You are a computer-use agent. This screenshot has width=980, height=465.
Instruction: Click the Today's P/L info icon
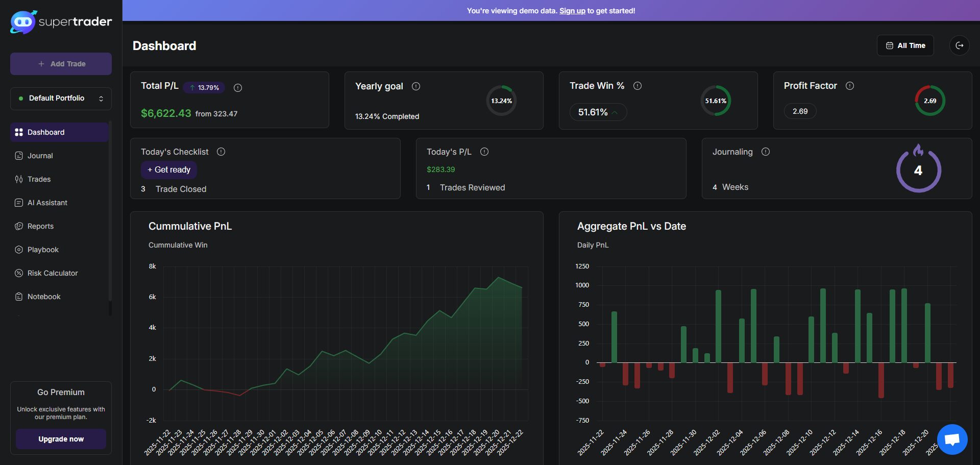tap(484, 152)
